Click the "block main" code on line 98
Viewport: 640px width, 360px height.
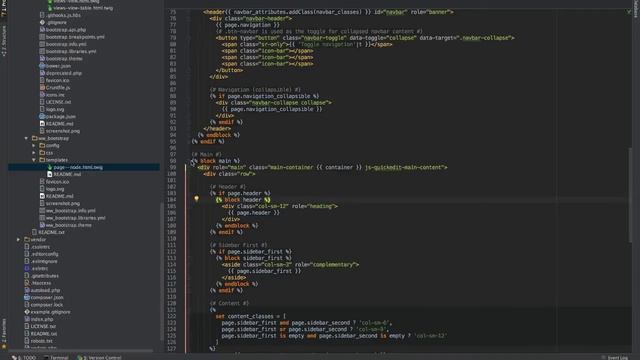tap(215, 161)
